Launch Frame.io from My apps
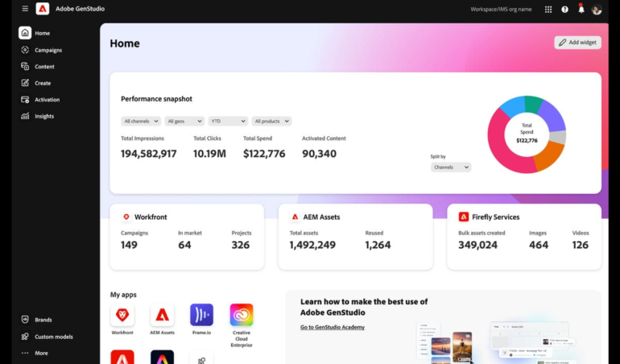 click(201, 315)
